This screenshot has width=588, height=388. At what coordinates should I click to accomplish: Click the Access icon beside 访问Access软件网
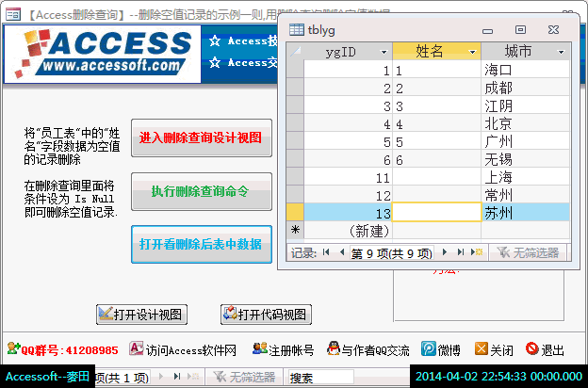136,348
